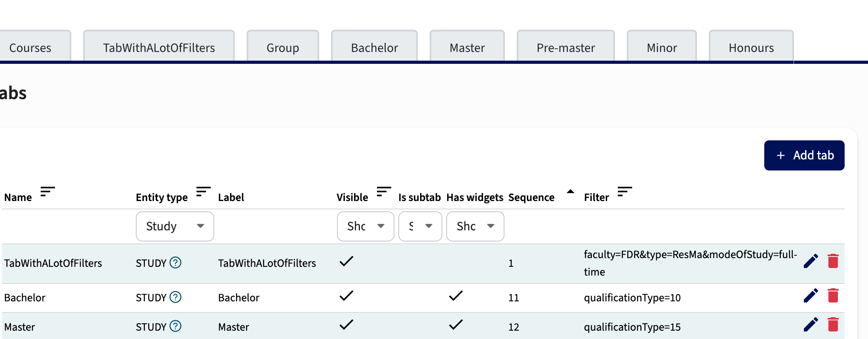Image resolution: width=868 pixels, height=339 pixels.
Task: Click the Has widgets column header
Action: tap(475, 197)
